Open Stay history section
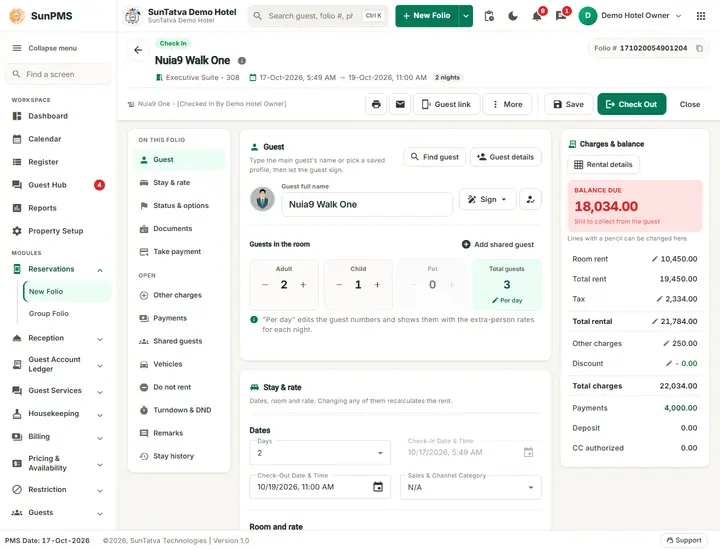 click(179, 456)
